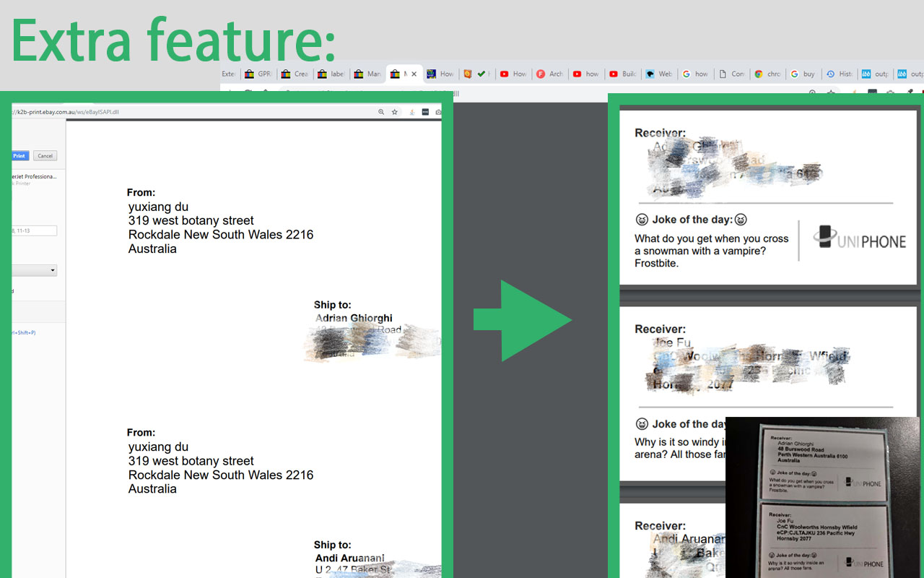924x578 pixels.
Task: Open the dropdown in the print settings panel
Action: coord(34,270)
